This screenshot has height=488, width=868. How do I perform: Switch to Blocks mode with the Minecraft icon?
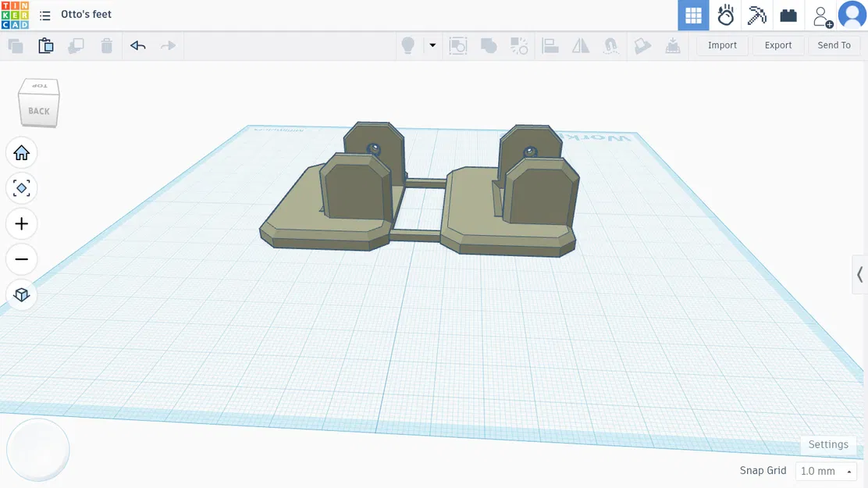756,15
